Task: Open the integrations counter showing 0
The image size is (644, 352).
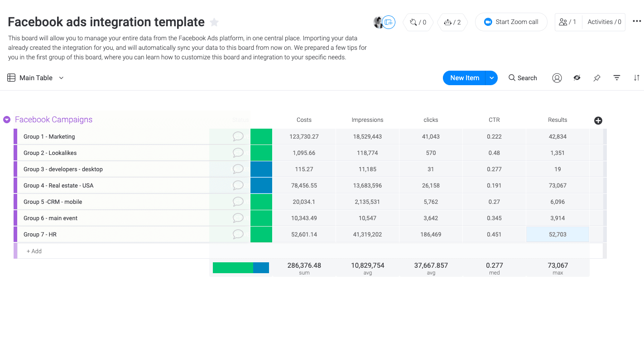Action: tap(418, 22)
